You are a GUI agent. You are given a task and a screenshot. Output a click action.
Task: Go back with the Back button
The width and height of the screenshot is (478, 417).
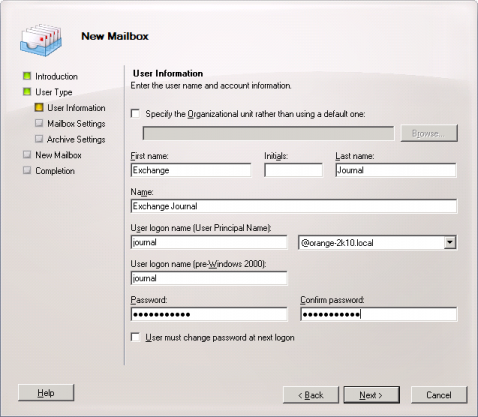311,395
